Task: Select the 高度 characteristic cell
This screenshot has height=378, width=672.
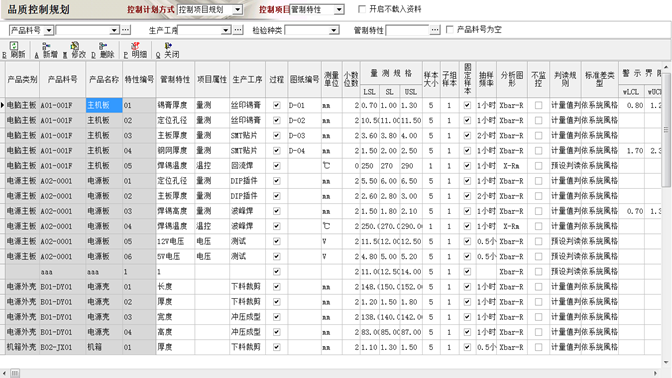Action: coord(175,332)
